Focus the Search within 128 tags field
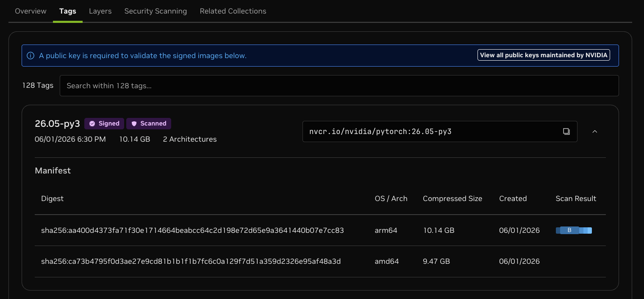This screenshot has width=644, height=299. coord(339,86)
